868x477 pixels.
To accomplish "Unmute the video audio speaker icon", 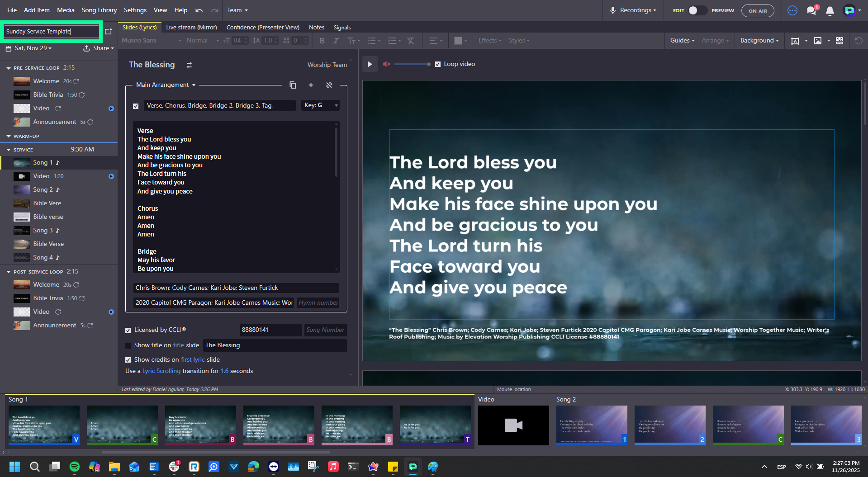I will tap(386, 64).
